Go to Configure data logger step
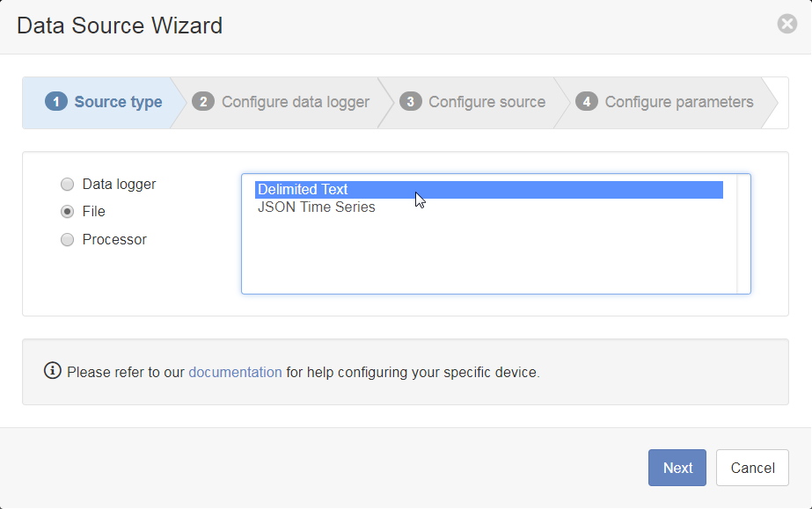 pyautogui.click(x=282, y=103)
